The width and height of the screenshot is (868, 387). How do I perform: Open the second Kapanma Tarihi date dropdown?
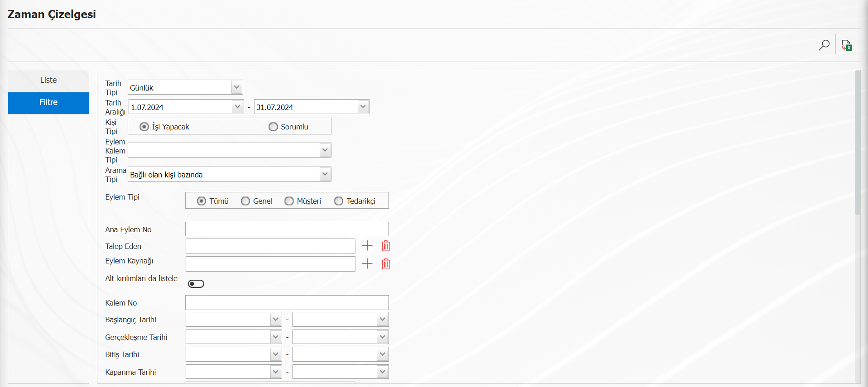(x=383, y=372)
